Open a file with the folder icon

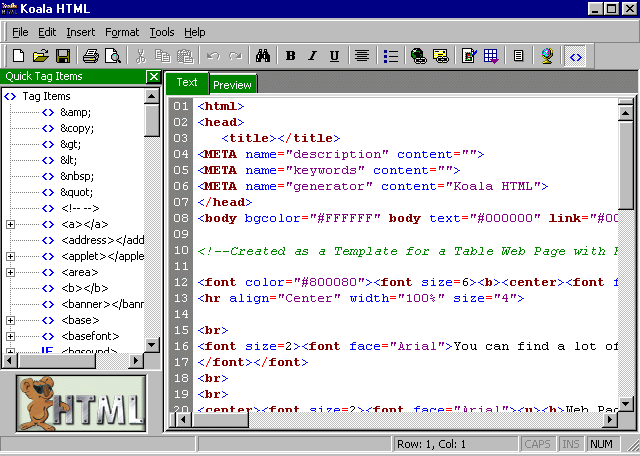tap(40, 56)
